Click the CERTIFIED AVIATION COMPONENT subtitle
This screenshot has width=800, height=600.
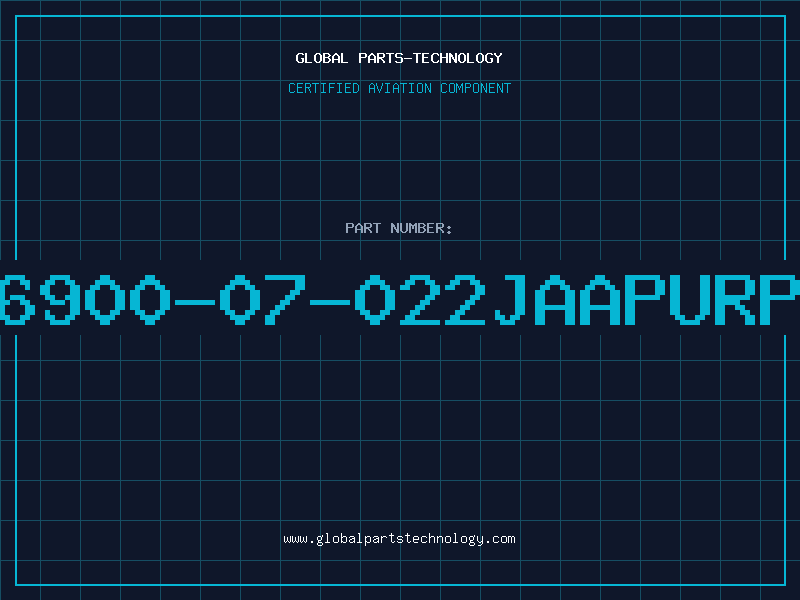click(x=399, y=88)
